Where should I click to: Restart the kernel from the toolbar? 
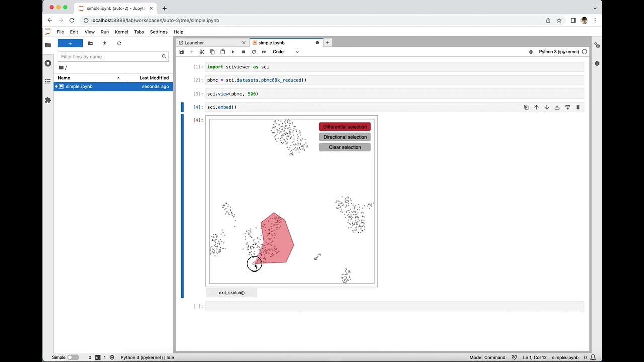254,52
